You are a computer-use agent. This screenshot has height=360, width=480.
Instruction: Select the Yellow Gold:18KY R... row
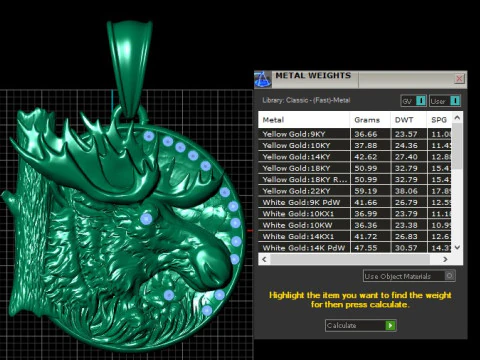355,179
